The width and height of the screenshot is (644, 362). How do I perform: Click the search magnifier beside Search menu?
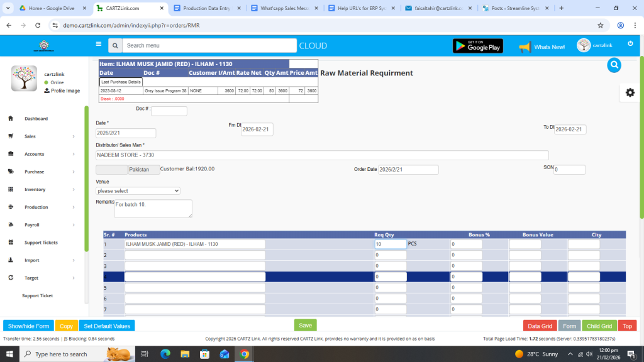114,46
